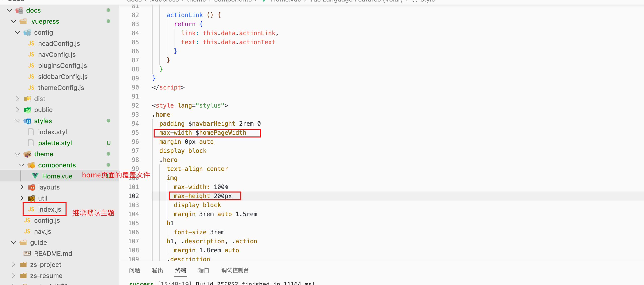Expand the dist folder chevron
Screen dimensions: 644x285
(18, 99)
